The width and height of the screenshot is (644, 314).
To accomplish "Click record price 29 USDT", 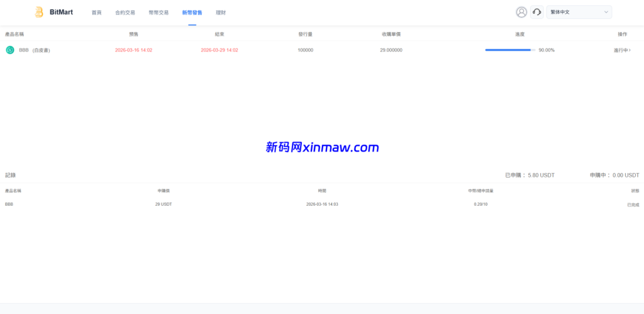I will (x=164, y=205).
